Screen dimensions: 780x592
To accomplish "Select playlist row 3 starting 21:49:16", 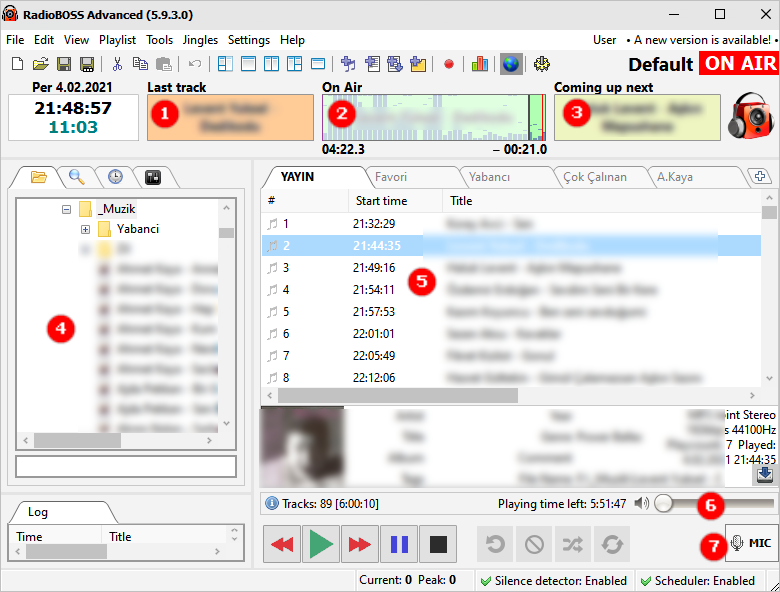I will coord(511,268).
